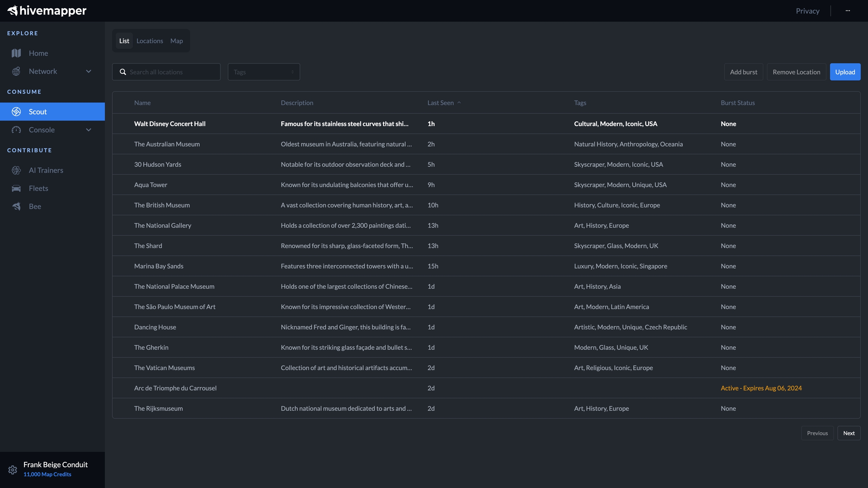The image size is (868, 488).
Task: Click the user name Frank Beige Conduit
Action: [x=55, y=464]
